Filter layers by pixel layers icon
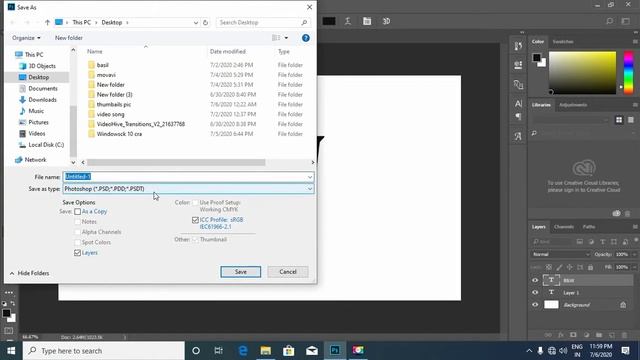The image size is (640, 360). (580, 242)
